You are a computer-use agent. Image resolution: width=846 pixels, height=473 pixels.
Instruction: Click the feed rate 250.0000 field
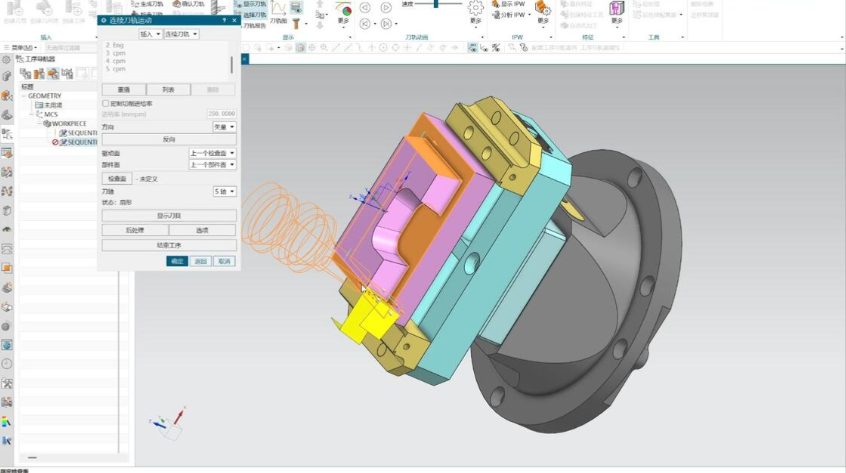221,114
